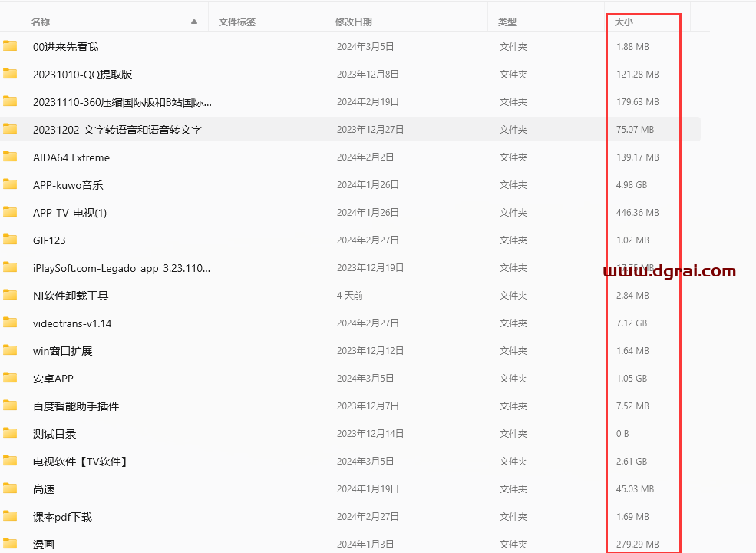Viewport: 756px width, 553px height.
Task: Select the 漫画 folder name
Action: click(44, 545)
